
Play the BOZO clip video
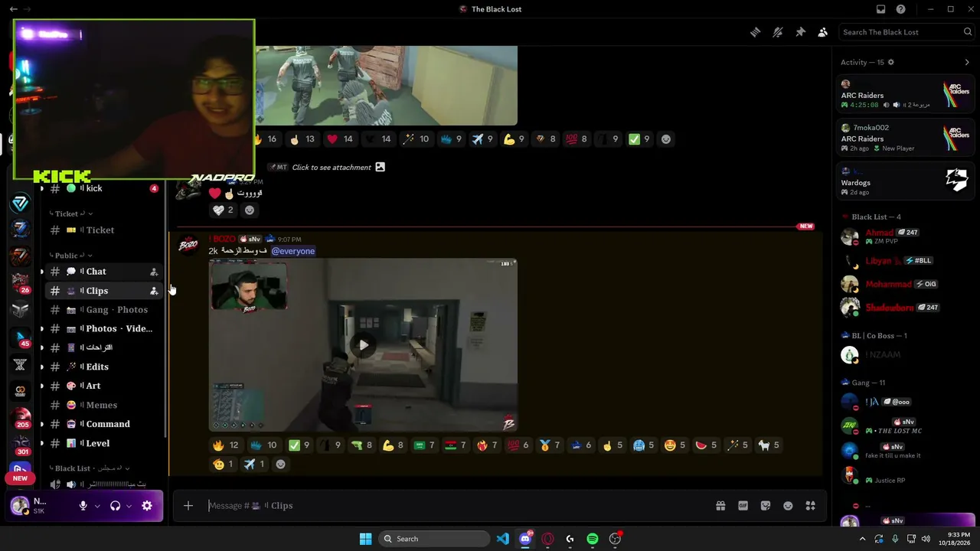coord(364,345)
